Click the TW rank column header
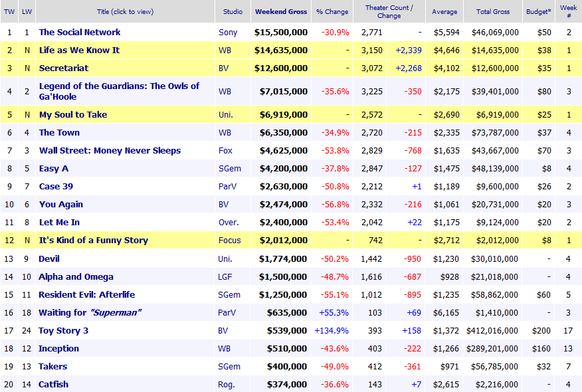 coord(9,11)
